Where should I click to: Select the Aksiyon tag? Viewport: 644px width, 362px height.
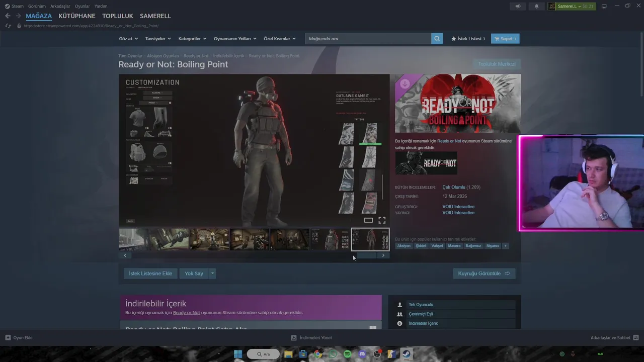point(404,246)
